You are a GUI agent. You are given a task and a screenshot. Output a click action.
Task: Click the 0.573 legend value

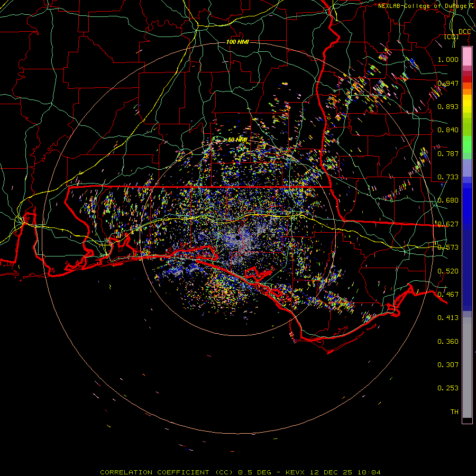tap(448, 248)
